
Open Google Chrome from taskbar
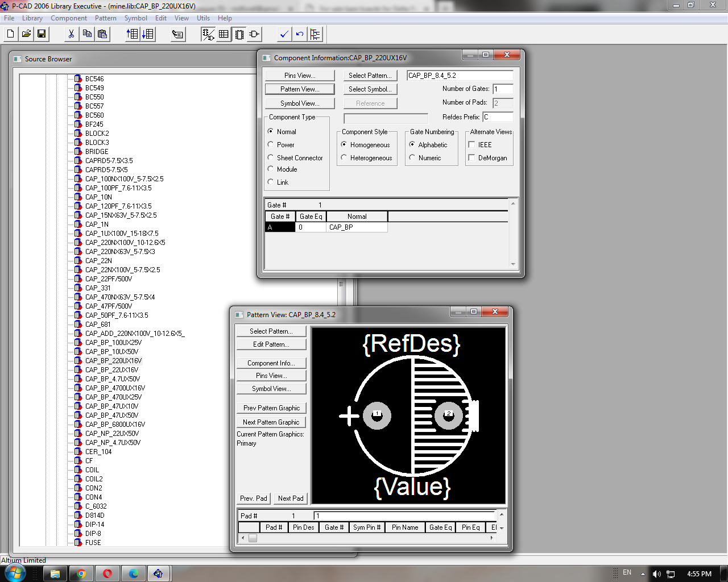[81, 573]
